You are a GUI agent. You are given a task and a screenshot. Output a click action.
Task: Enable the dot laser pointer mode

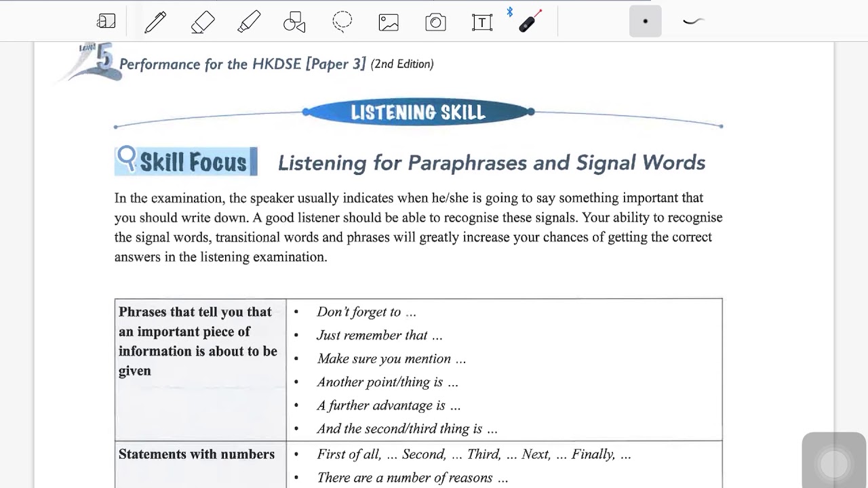[x=645, y=22]
